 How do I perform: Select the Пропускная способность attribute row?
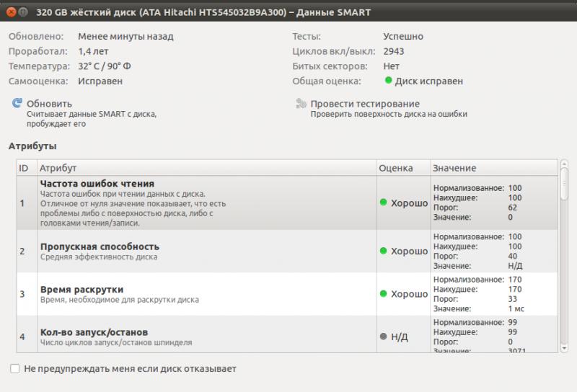(206, 251)
